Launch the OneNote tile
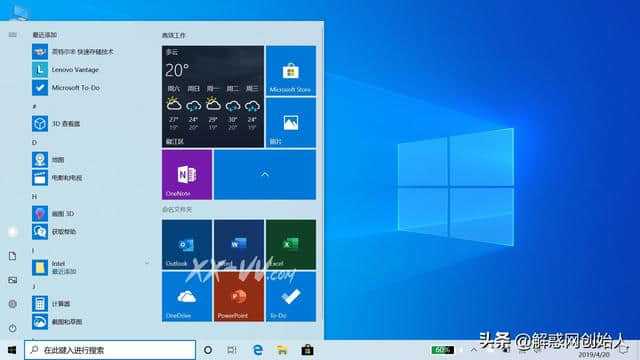The width and height of the screenshot is (640, 360). point(187,175)
